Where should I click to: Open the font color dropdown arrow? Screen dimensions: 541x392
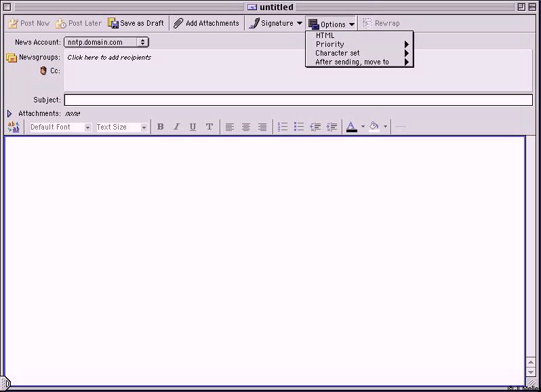tap(363, 127)
